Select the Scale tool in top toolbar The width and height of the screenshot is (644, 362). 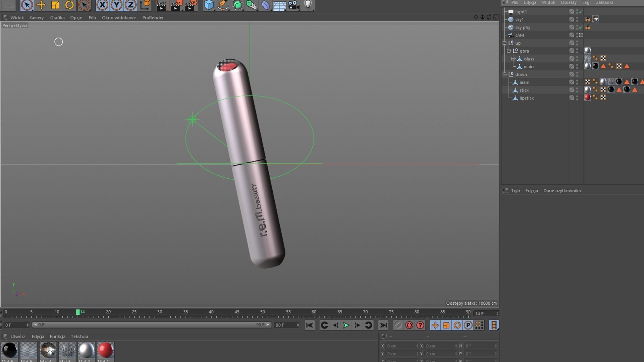point(55,5)
